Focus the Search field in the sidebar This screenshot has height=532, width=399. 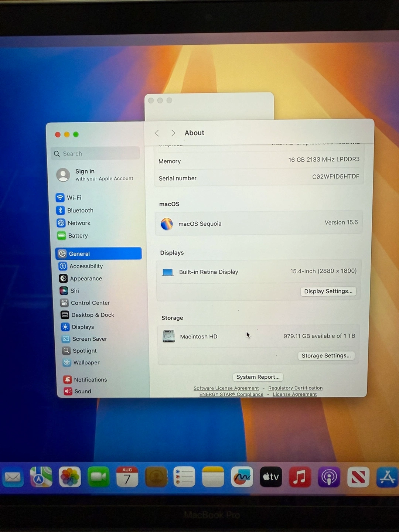coord(96,153)
